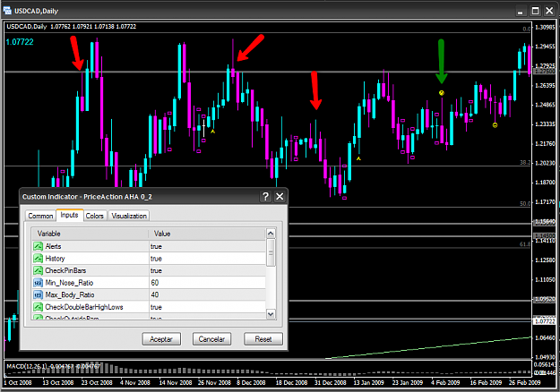Switch to the Common tab
Screen dimensions: 560x392
point(40,216)
